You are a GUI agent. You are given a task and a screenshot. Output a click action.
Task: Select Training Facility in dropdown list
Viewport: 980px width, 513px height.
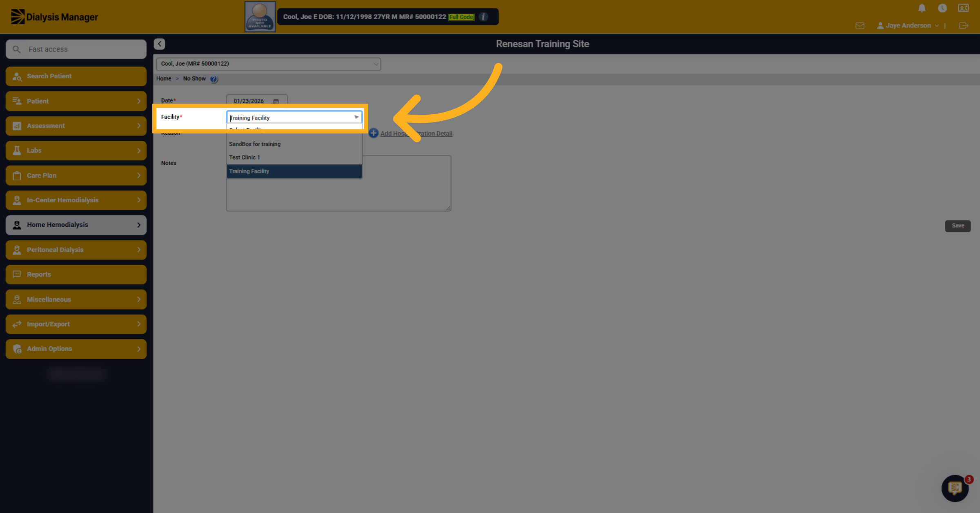pos(294,171)
